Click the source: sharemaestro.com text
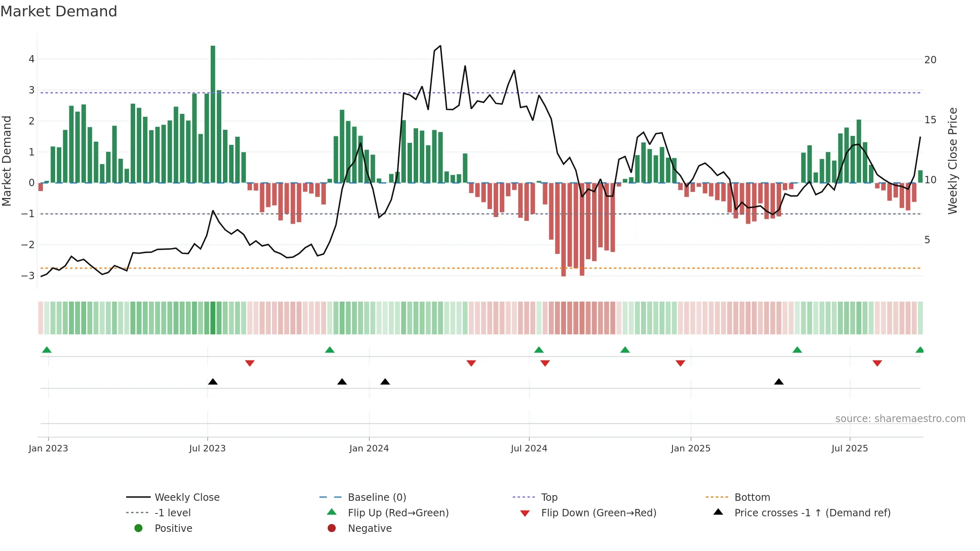Screen dimensions: 980x551 pos(900,418)
